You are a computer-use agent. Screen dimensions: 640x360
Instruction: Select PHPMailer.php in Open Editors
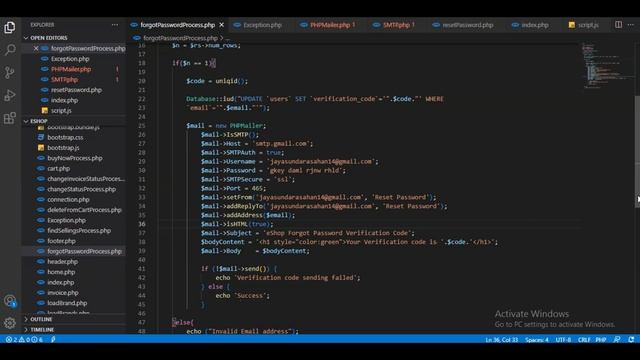tap(71, 69)
